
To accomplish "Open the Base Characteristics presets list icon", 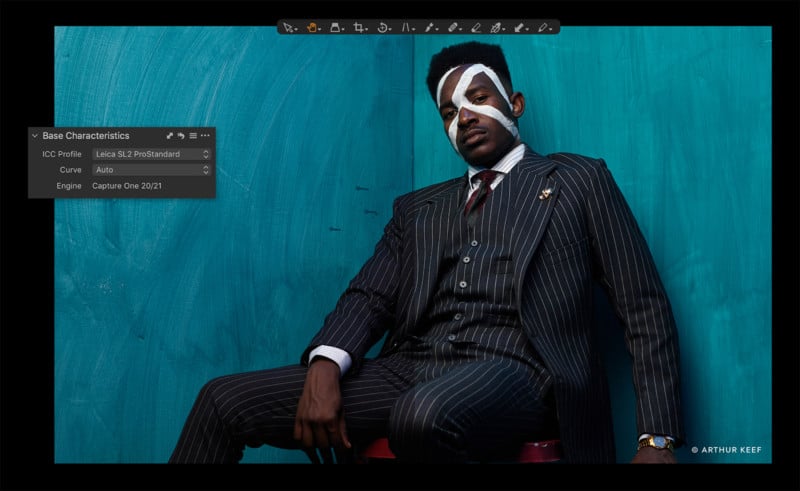I will (x=193, y=136).
